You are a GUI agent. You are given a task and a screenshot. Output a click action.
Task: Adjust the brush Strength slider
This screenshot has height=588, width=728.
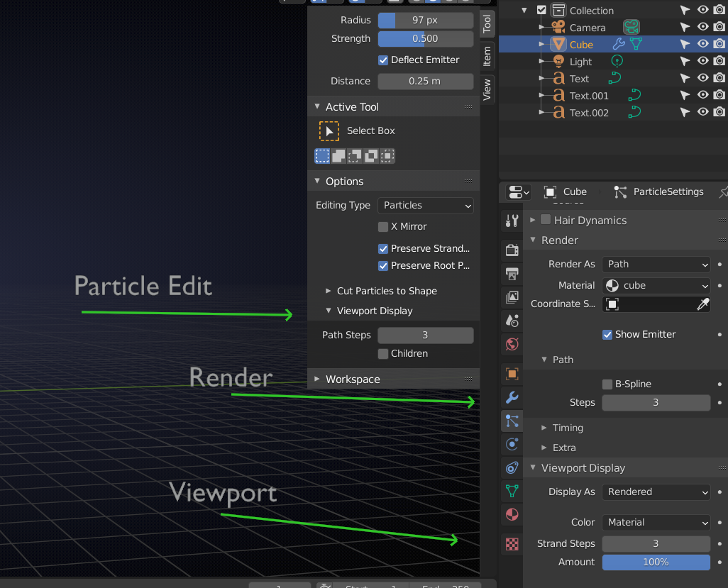point(425,39)
